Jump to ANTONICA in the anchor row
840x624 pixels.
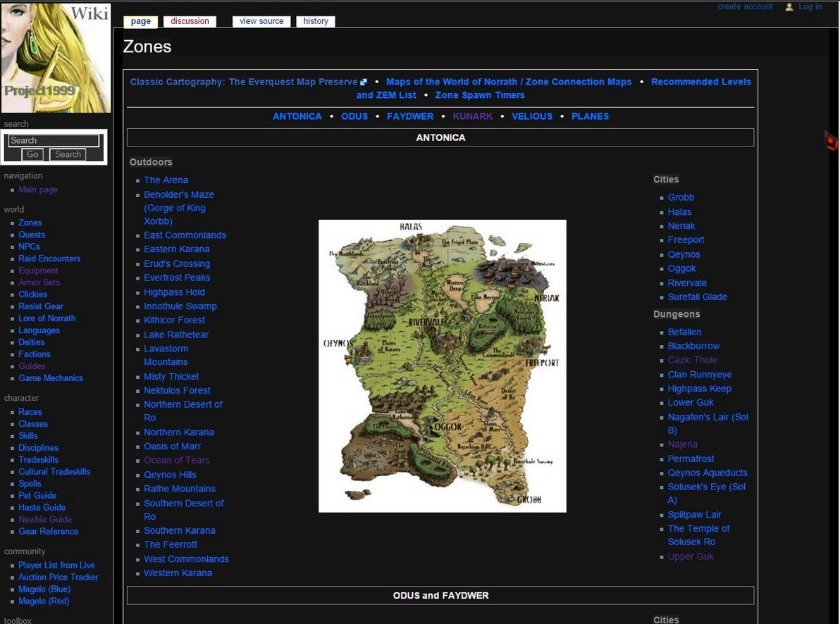coord(297,116)
